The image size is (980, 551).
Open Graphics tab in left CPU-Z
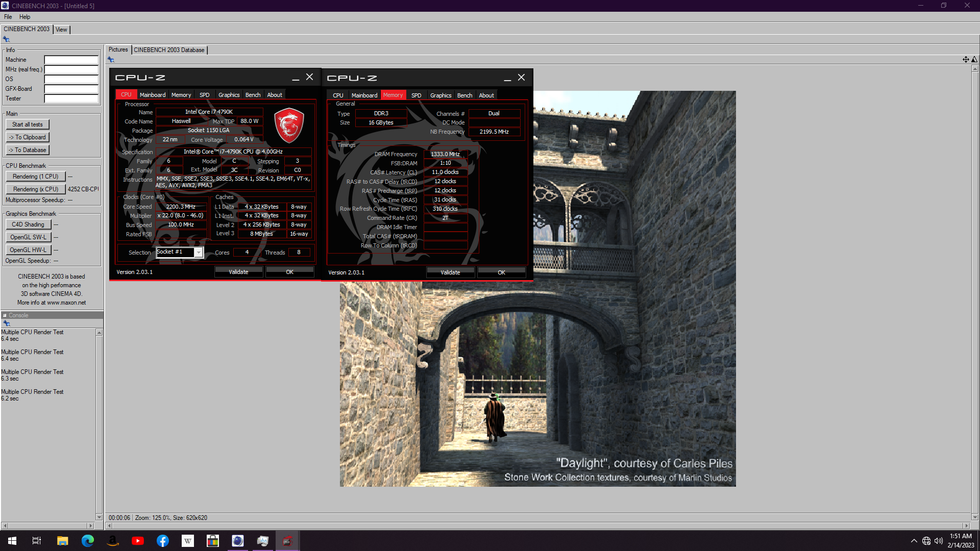point(229,95)
